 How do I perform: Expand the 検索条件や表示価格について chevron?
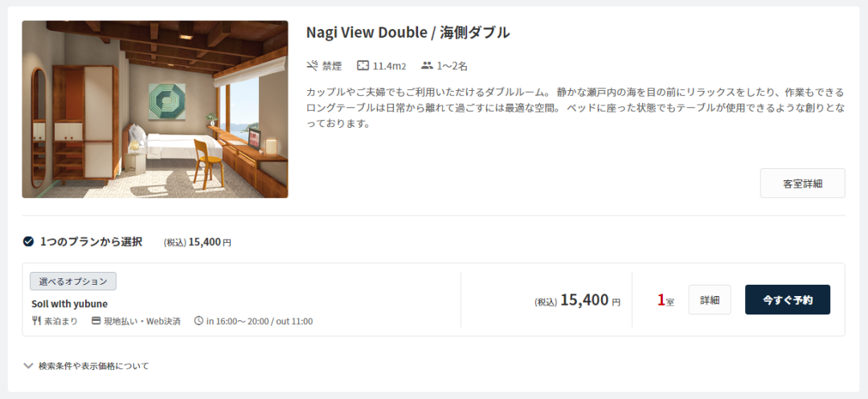pyautogui.click(x=28, y=366)
